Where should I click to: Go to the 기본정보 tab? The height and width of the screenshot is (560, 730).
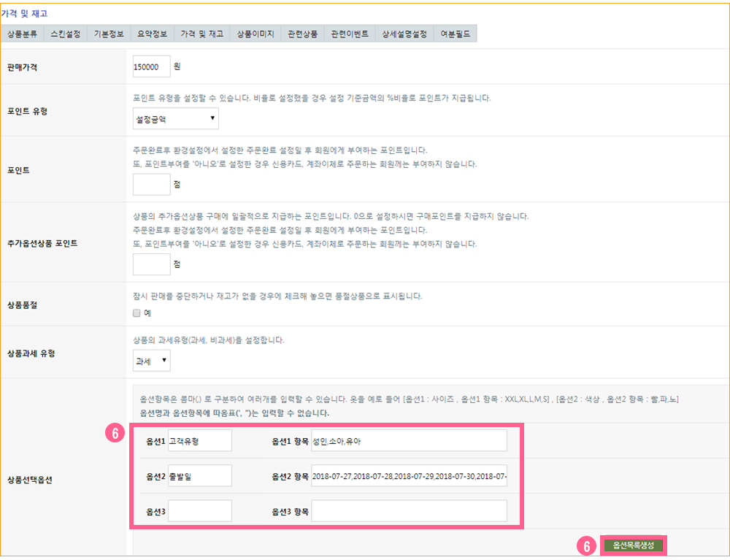pos(109,34)
